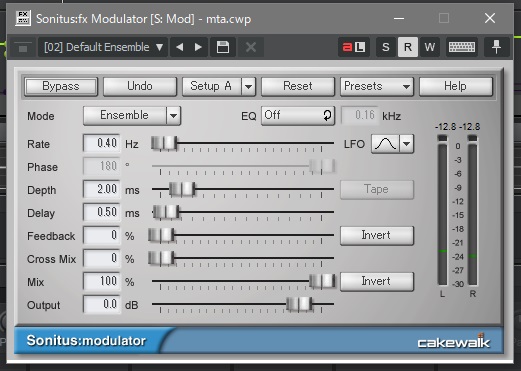521x371 pixels.
Task: Toggle automation Read R button
Action: (x=408, y=47)
